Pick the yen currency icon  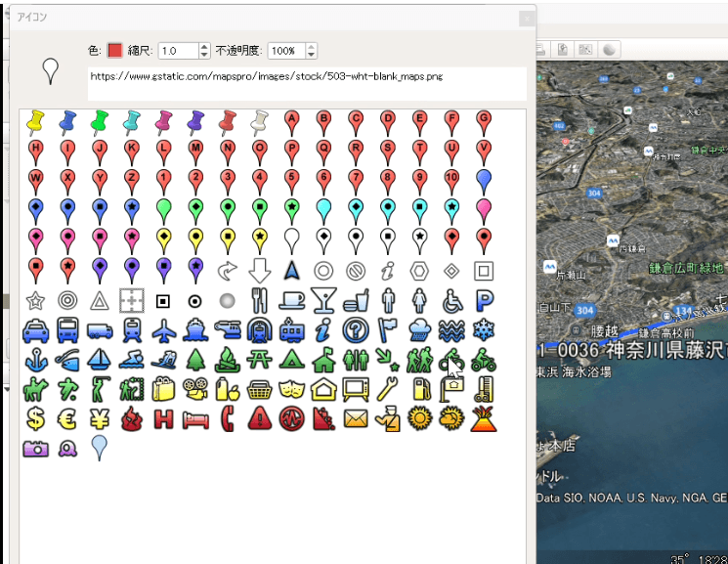tap(100, 418)
